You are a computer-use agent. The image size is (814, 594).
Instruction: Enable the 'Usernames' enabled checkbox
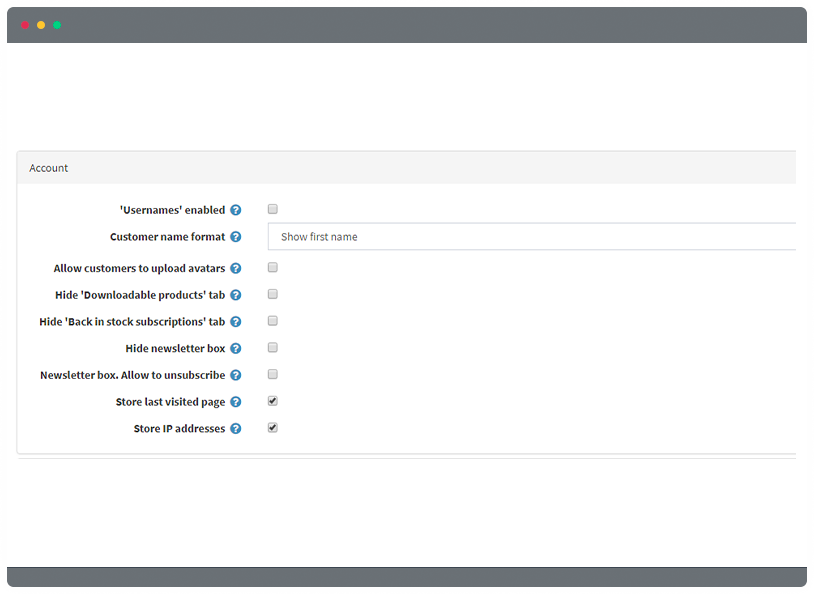coord(273,209)
